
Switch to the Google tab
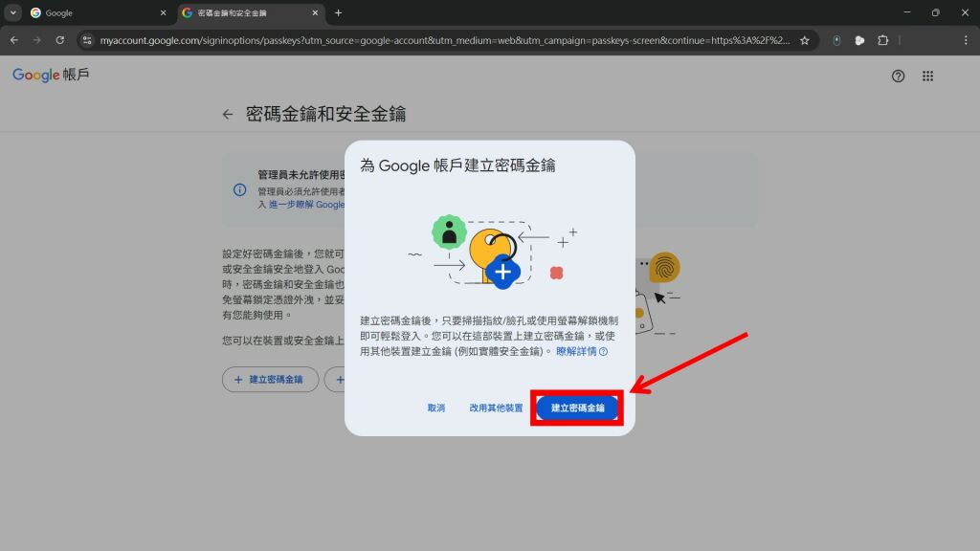click(91, 12)
